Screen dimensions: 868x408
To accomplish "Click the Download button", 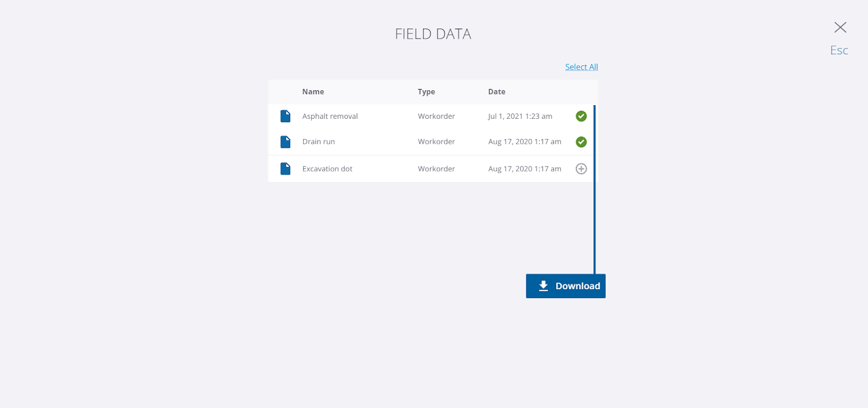I will tap(566, 286).
